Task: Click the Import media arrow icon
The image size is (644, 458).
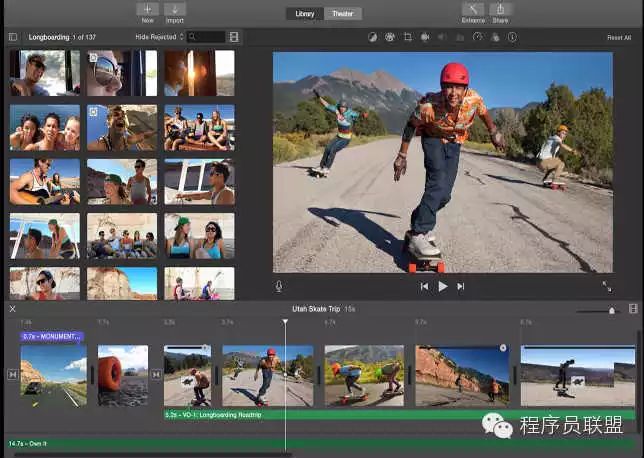Action: (174, 9)
